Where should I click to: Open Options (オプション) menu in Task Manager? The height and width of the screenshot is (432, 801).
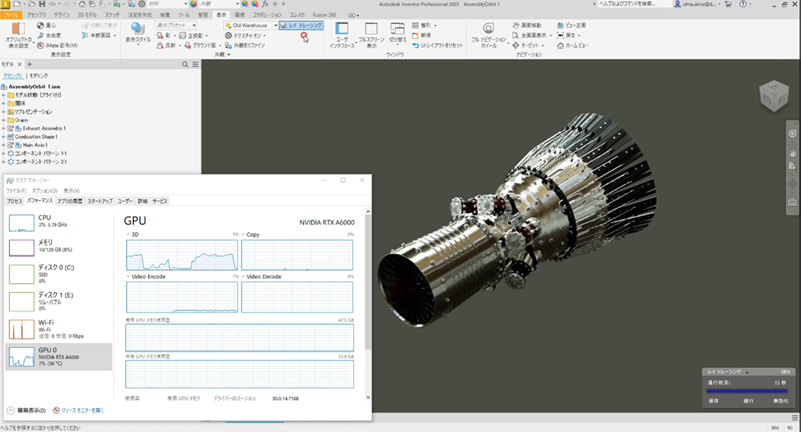(45, 190)
